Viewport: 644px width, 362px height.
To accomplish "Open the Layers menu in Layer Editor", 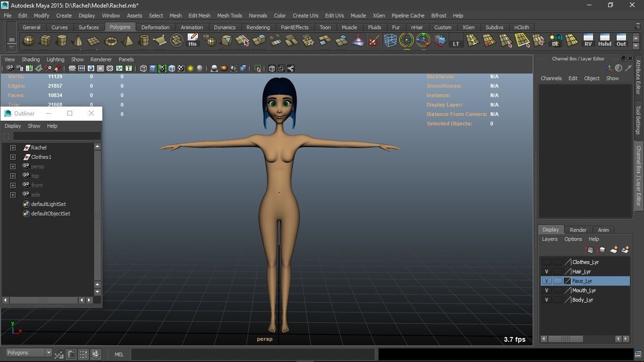I will pos(550,239).
